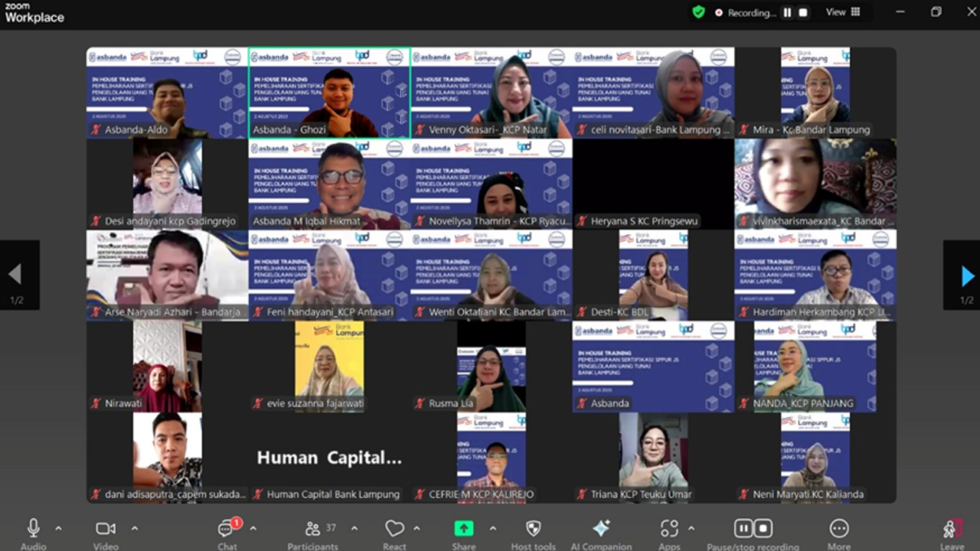Go to next gallery page arrow
The image size is (980, 551).
[x=968, y=275]
